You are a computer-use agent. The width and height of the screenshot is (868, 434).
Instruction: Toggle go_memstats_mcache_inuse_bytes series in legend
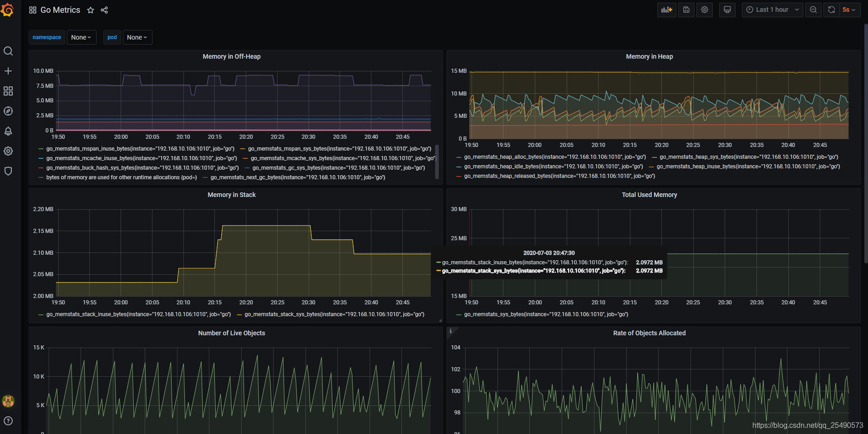point(142,158)
